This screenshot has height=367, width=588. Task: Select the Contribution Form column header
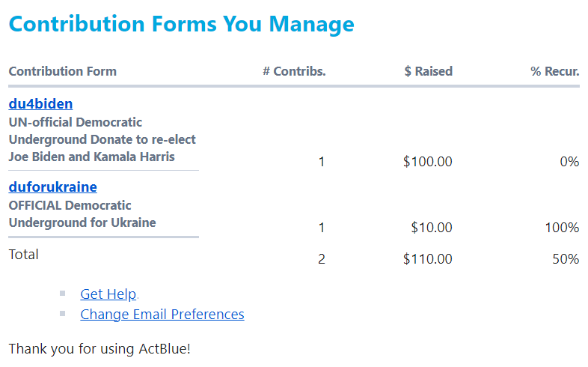point(62,72)
